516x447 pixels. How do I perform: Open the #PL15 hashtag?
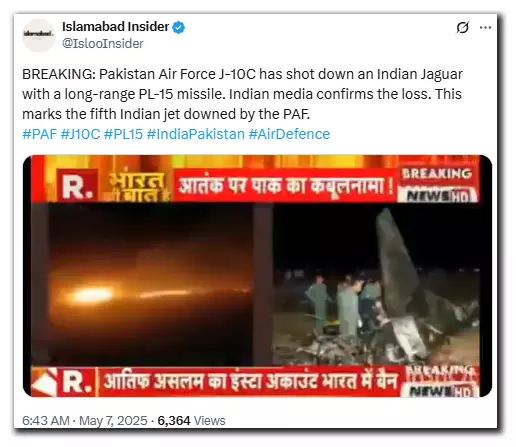point(123,134)
